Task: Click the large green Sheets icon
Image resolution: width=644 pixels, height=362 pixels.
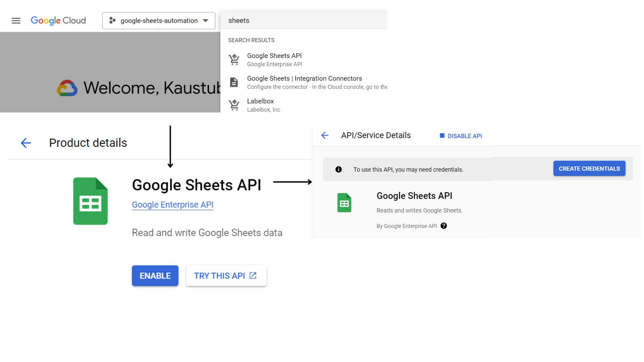Action: tap(91, 201)
